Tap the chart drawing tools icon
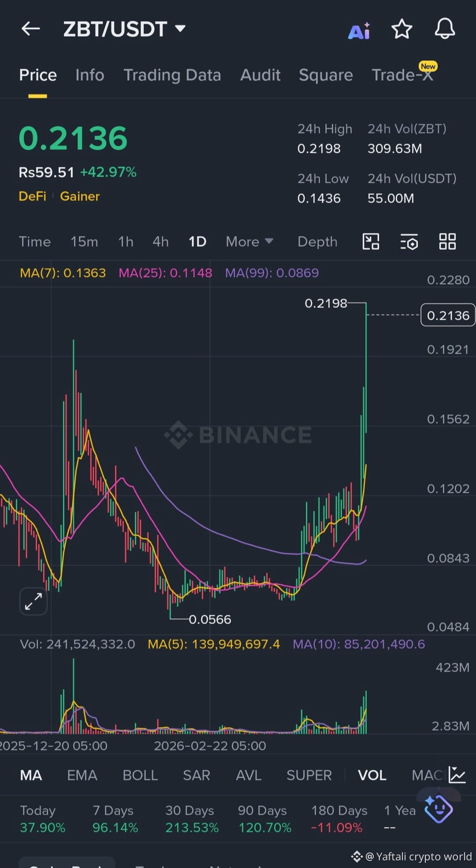Screen dimensions: 476x868 click(x=371, y=242)
